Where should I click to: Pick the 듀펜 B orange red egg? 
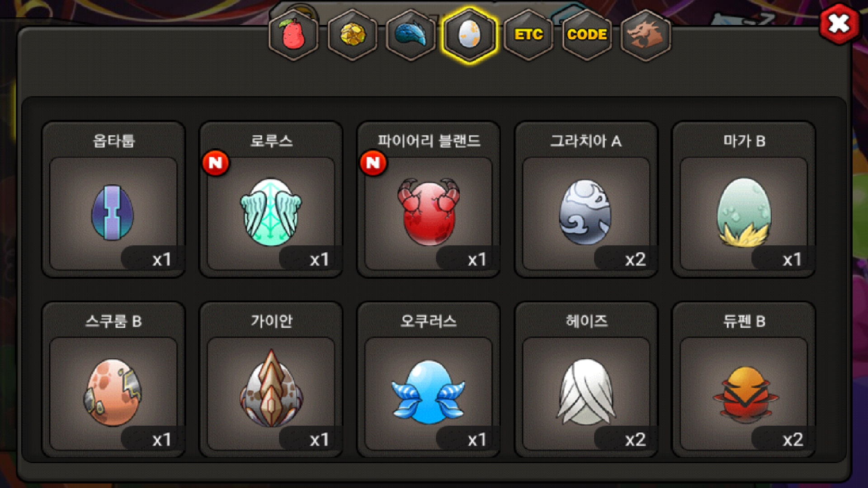click(744, 380)
